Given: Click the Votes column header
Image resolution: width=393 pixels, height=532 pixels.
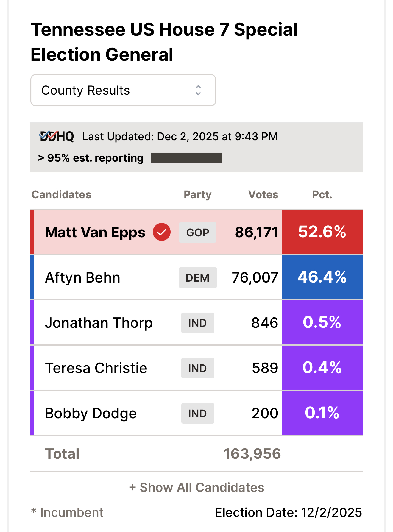Looking at the screenshot, I should pos(263,194).
